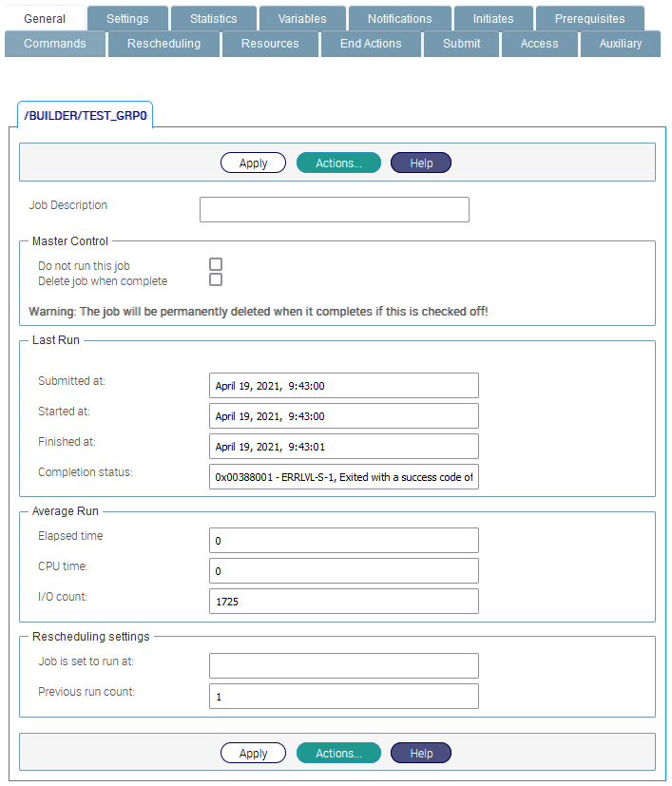
Task: Expand the bottom Actions... button
Action: pos(338,754)
